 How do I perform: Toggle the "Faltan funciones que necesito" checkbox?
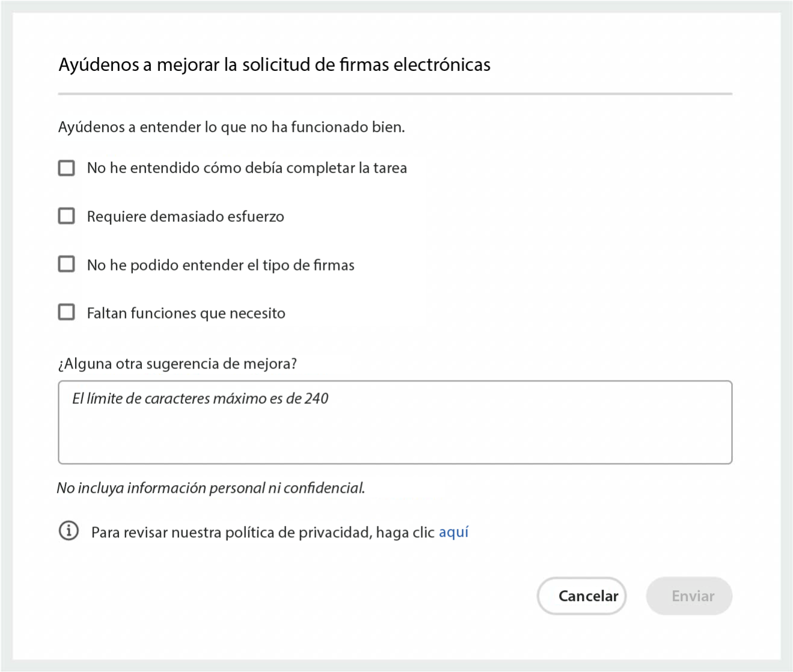[67, 313]
